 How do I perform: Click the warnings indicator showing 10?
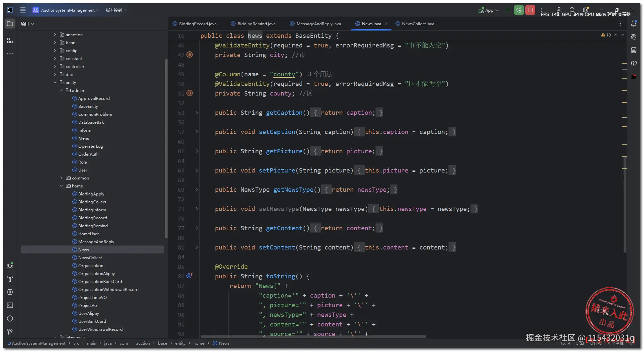[606, 35]
